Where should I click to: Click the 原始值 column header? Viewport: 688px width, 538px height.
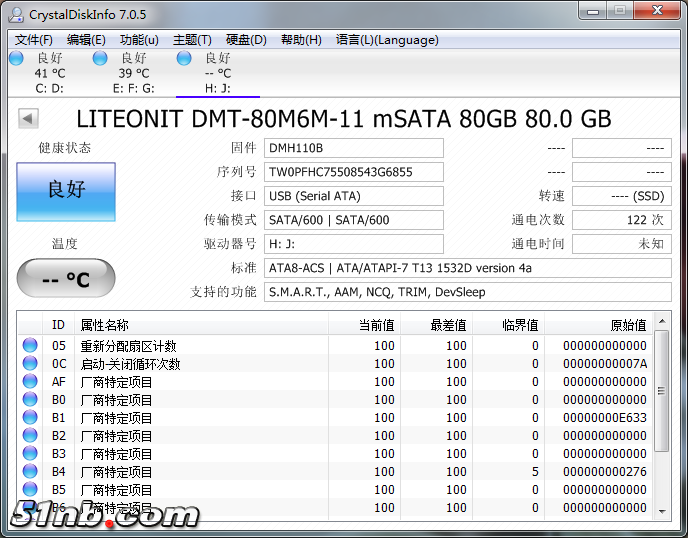[599, 325]
